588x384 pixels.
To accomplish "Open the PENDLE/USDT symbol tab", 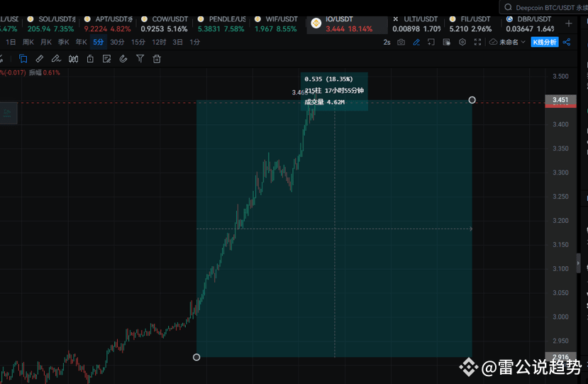I will (x=221, y=23).
